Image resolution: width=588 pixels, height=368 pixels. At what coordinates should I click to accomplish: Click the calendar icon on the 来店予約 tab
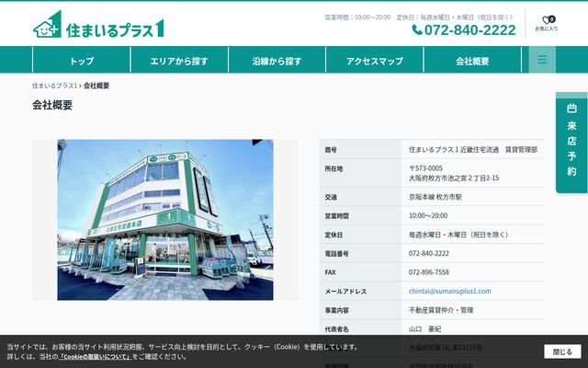click(x=571, y=109)
